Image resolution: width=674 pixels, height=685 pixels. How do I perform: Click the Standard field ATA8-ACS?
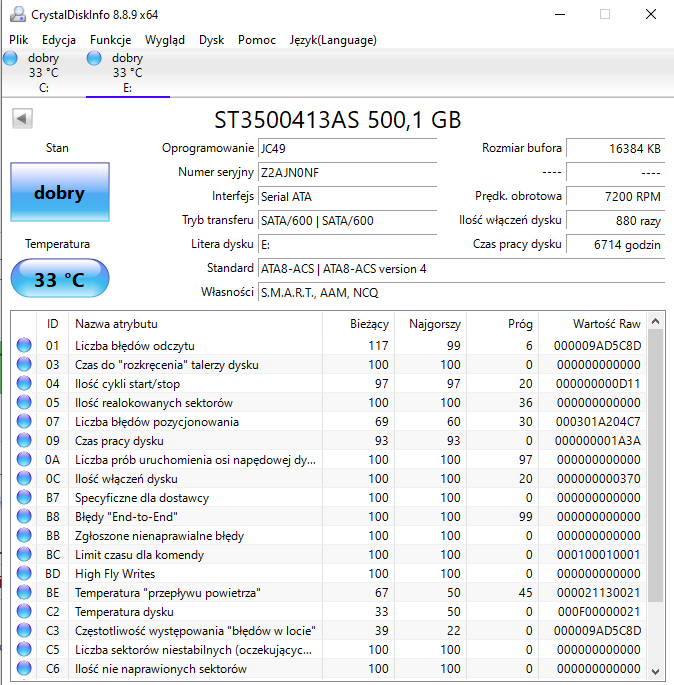461,269
